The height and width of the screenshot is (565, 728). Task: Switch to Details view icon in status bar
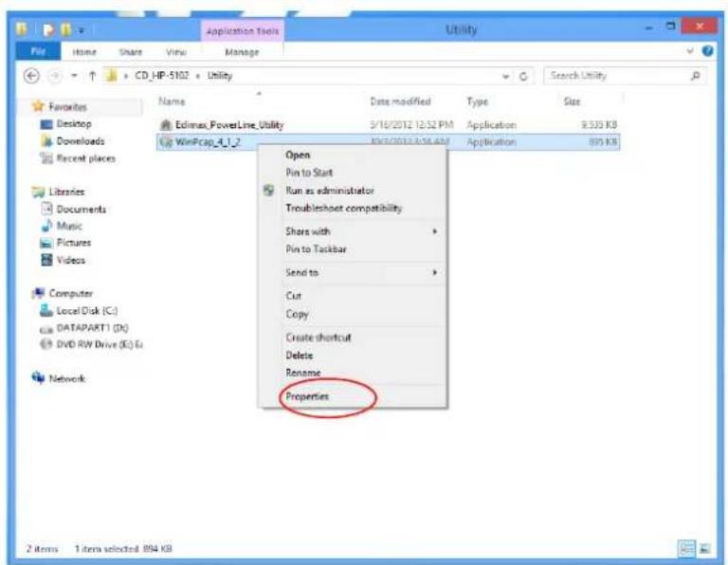tap(686, 548)
